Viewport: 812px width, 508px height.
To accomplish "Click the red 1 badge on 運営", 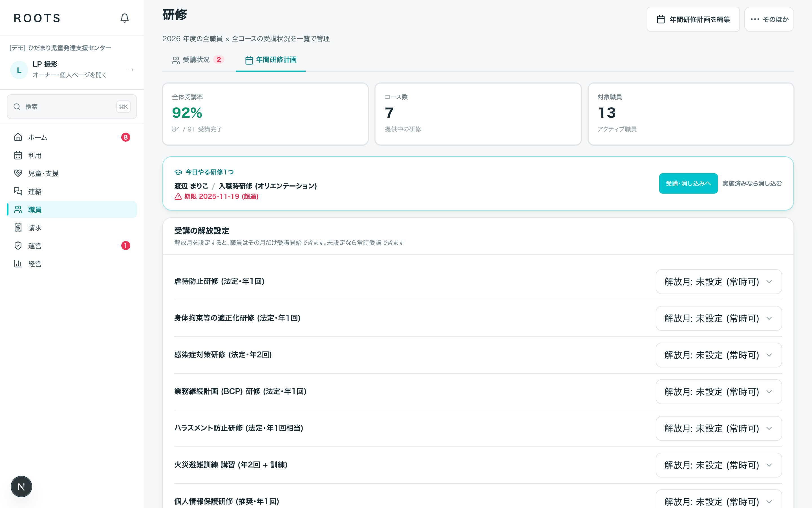I will [125, 246].
